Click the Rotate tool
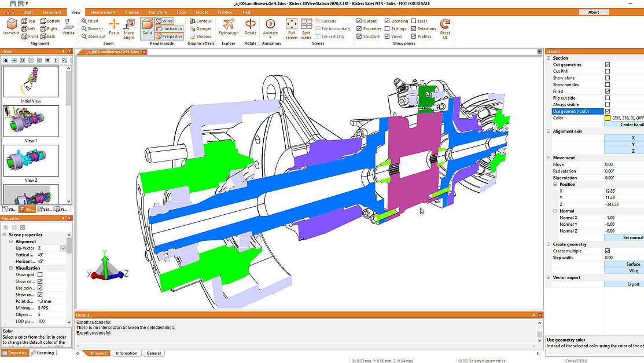 point(250,27)
